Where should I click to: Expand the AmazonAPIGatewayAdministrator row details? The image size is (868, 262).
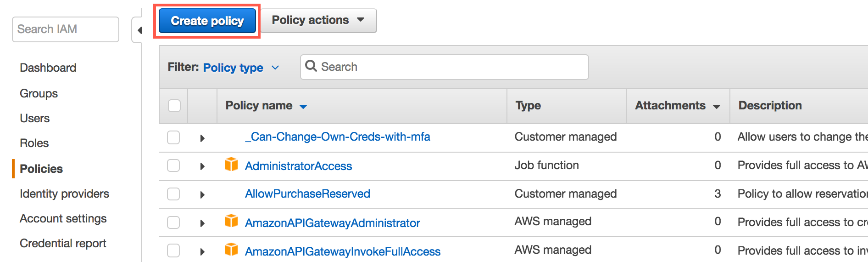click(x=202, y=223)
